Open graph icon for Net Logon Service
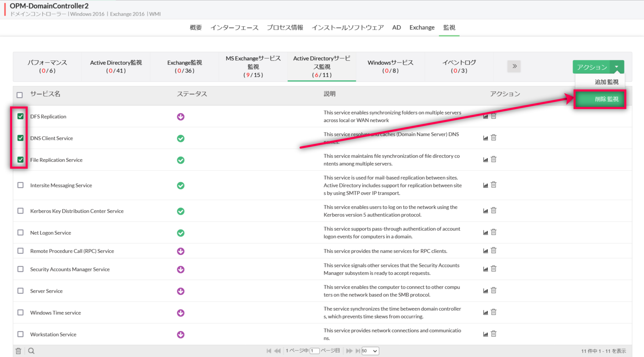The image size is (644, 357). coord(485,232)
